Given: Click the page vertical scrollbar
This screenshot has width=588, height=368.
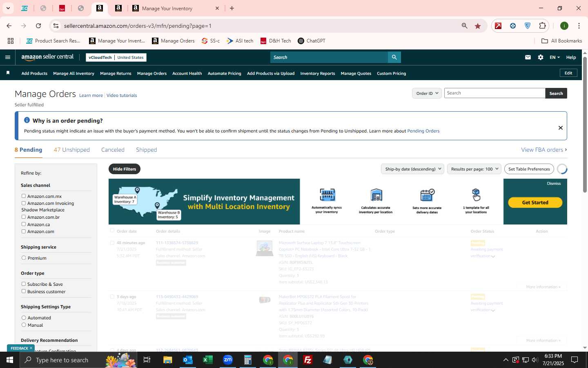Looking at the screenshot, I should tap(585, 125).
